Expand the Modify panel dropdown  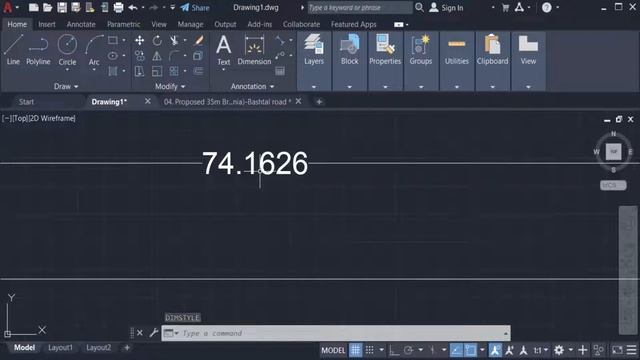(170, 87)
